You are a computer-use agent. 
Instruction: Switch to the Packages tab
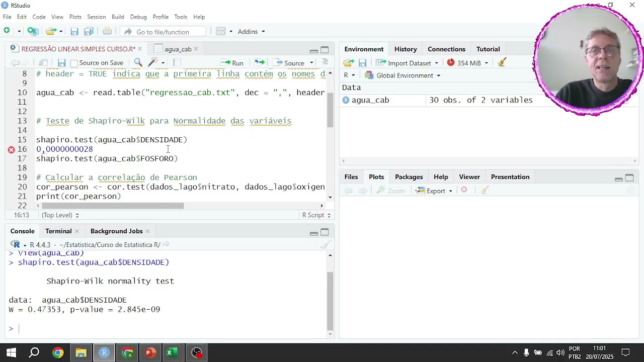click(409, 177)
